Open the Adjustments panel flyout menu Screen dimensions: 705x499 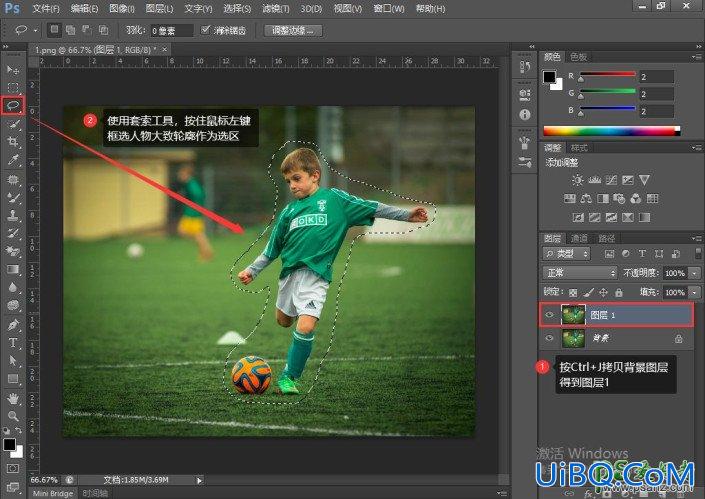[x=697, y=147]
